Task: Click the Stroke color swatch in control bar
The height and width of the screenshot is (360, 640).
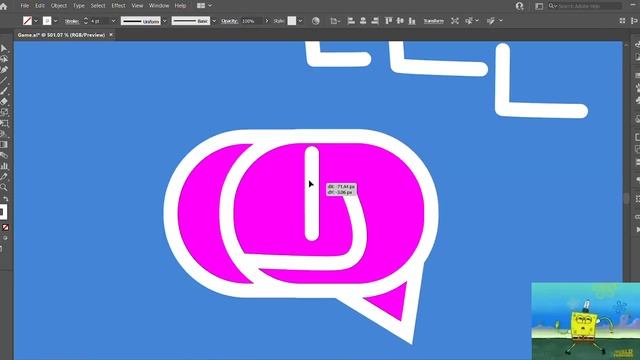Action: pos(47,21)
